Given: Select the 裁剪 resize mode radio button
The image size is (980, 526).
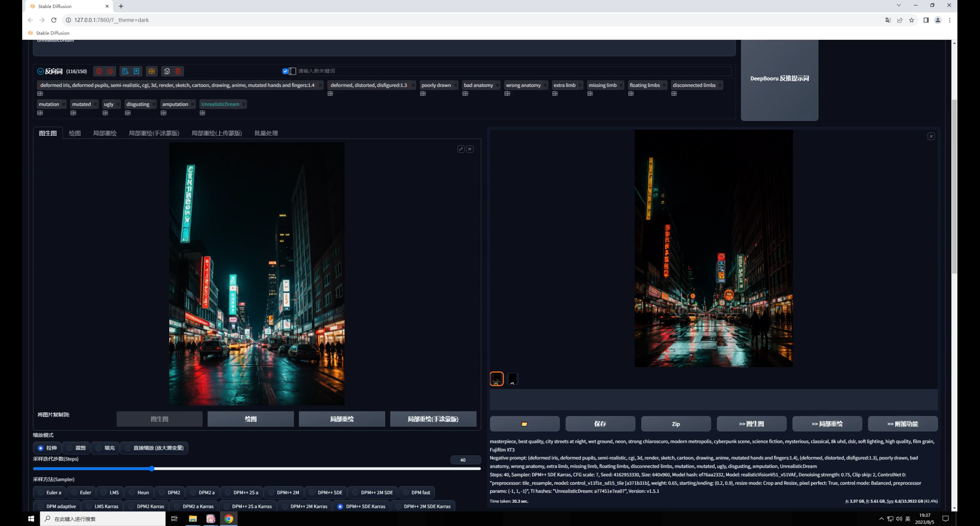Looking at the screenshot, I should point(70,448).
